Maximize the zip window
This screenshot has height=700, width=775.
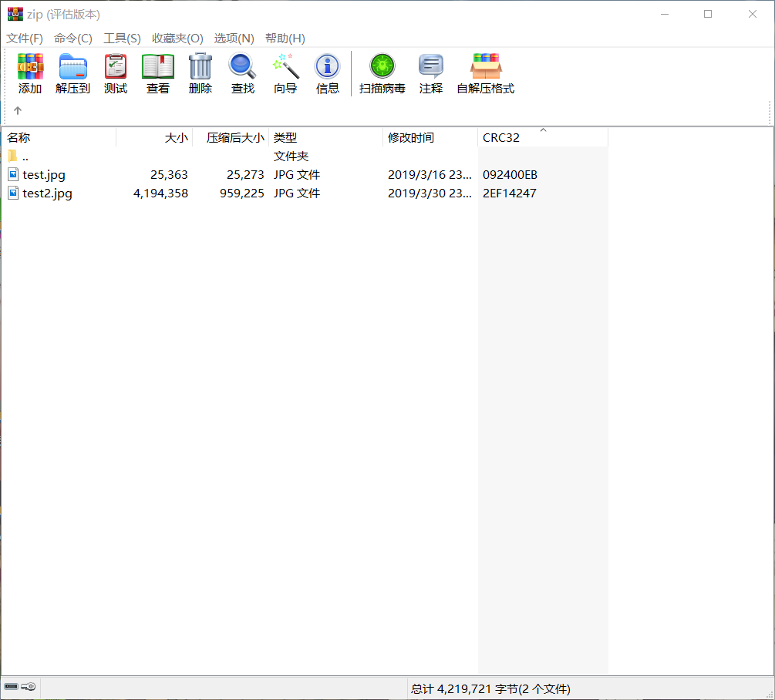(x=708, y=15)
